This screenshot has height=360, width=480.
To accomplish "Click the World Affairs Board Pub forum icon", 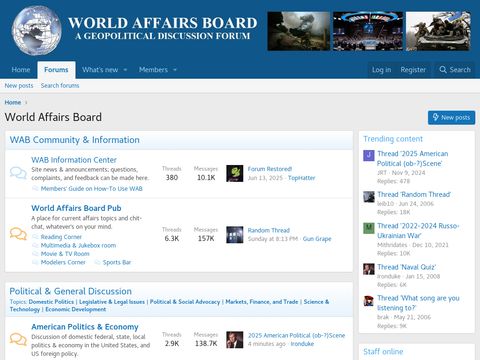I will [x=18, y=234].
